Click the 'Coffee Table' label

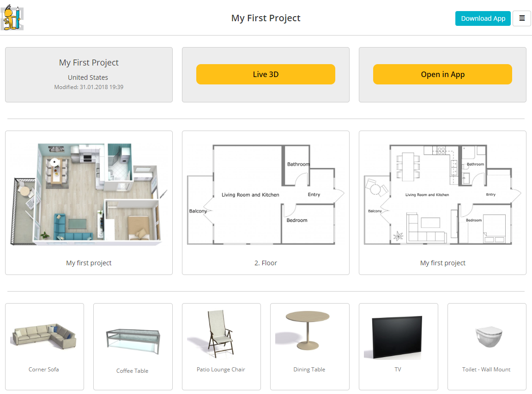[x=133, y=370]
